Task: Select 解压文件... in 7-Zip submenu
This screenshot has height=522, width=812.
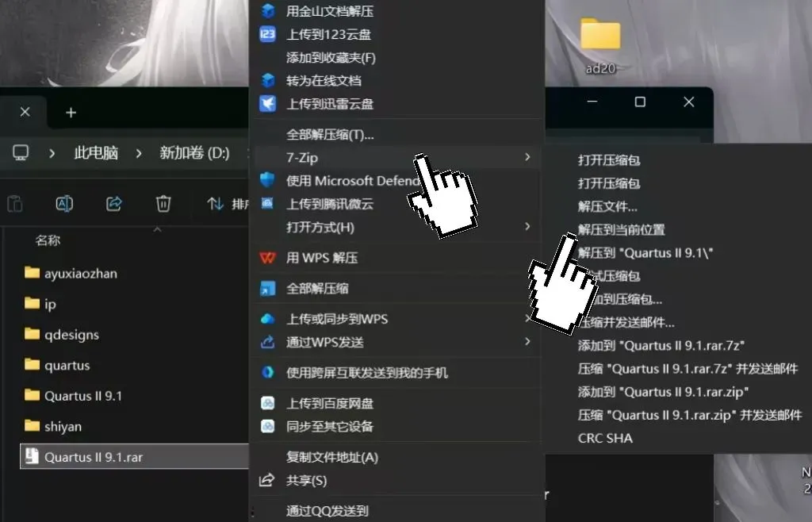Action: 608,206
